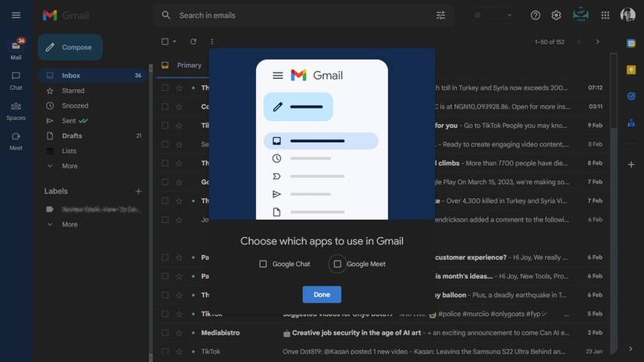644x362 pixels.
Task: Open the Sent folder
Action: click(x=93, y=121)
